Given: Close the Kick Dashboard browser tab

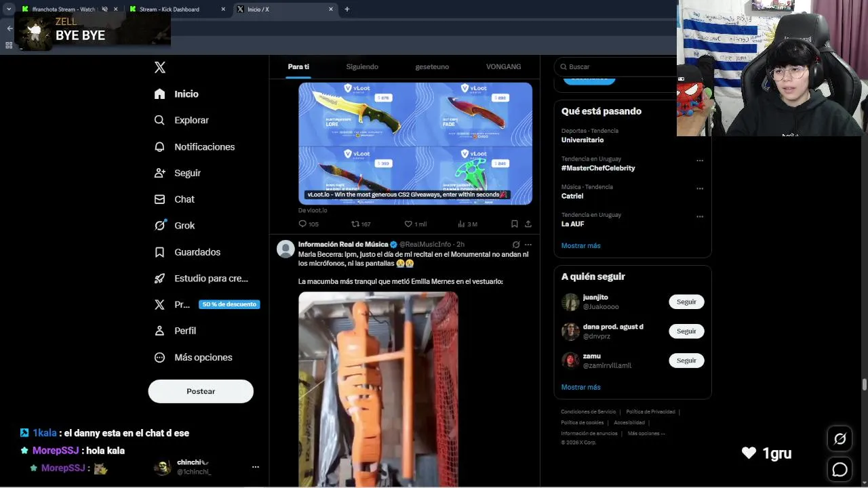Looking at the screenshot, I should 223,9.
